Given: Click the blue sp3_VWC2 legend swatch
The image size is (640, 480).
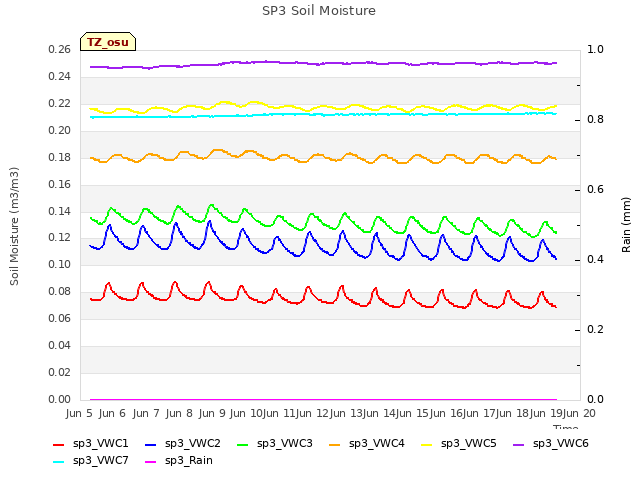Looking at the screenshot, I should (151, 444).
